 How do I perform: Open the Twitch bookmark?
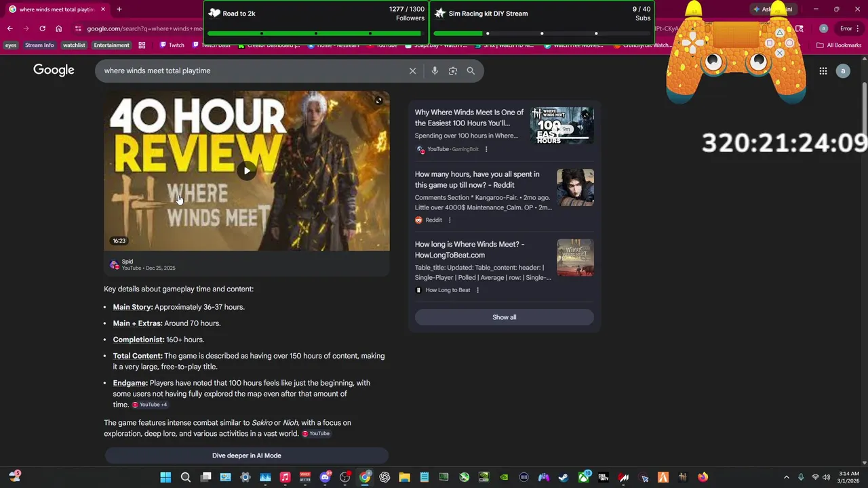click(172, 45)
